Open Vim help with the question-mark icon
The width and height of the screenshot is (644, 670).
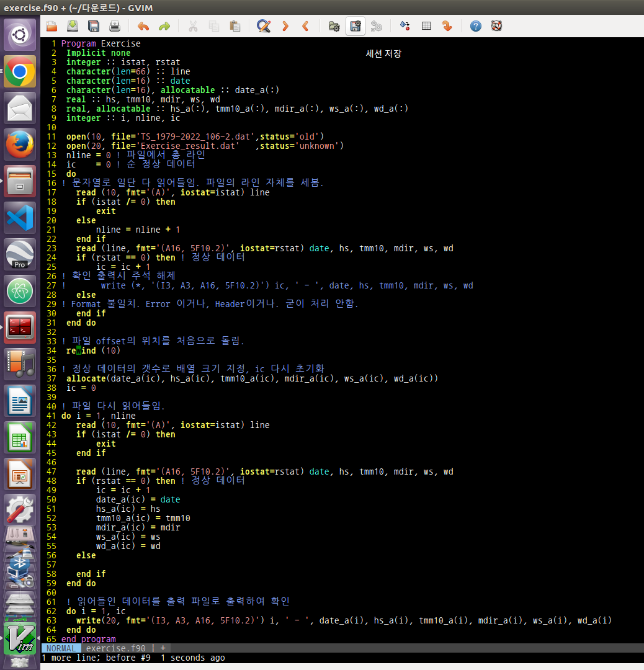pyautogui.click(x=476, y=26)
